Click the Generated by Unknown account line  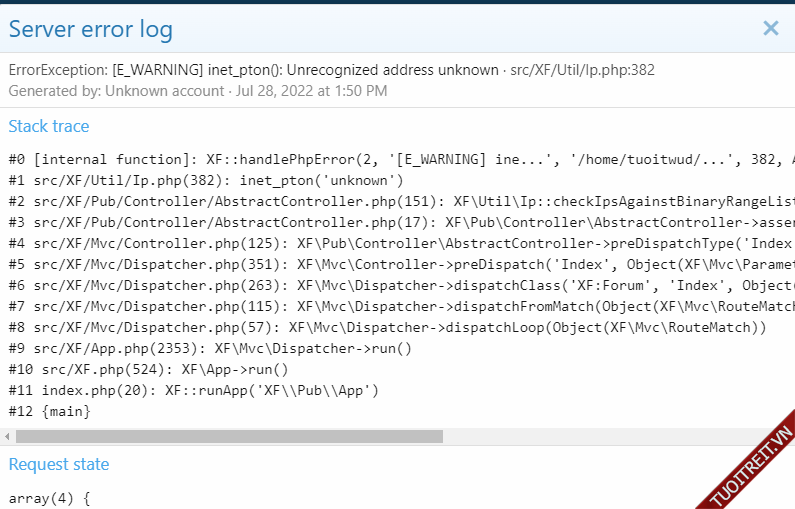pyautogui.click(x=197, y=91)
